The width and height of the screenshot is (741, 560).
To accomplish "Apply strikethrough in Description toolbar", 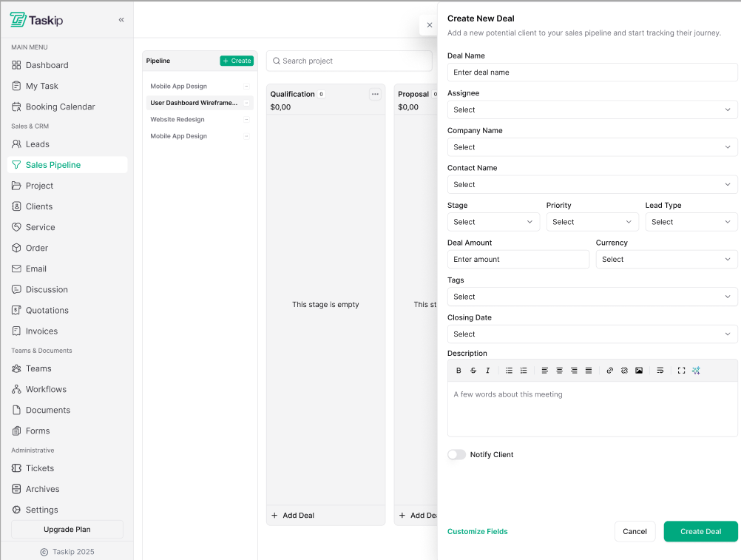I will click(473, 371).
